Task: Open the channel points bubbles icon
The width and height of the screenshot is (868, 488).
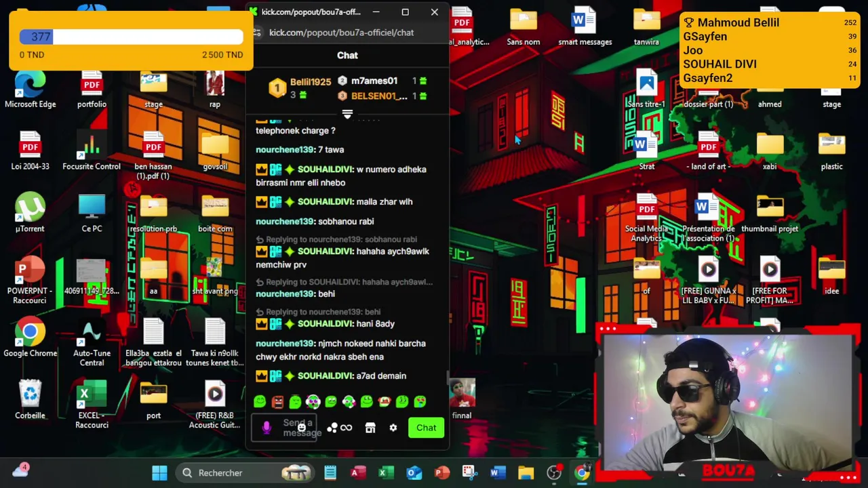Action: click(332, 428)
